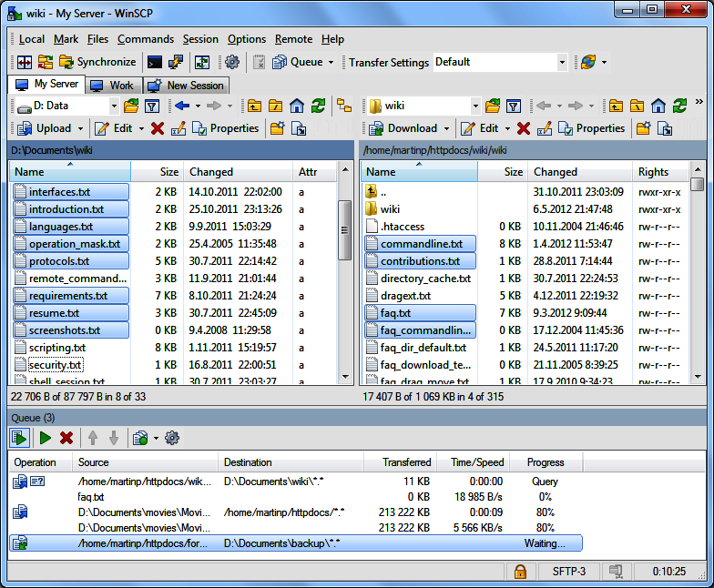This screenshot has width=714, height=588.
Task: Open the Mark menu
Action: (66, 39)
